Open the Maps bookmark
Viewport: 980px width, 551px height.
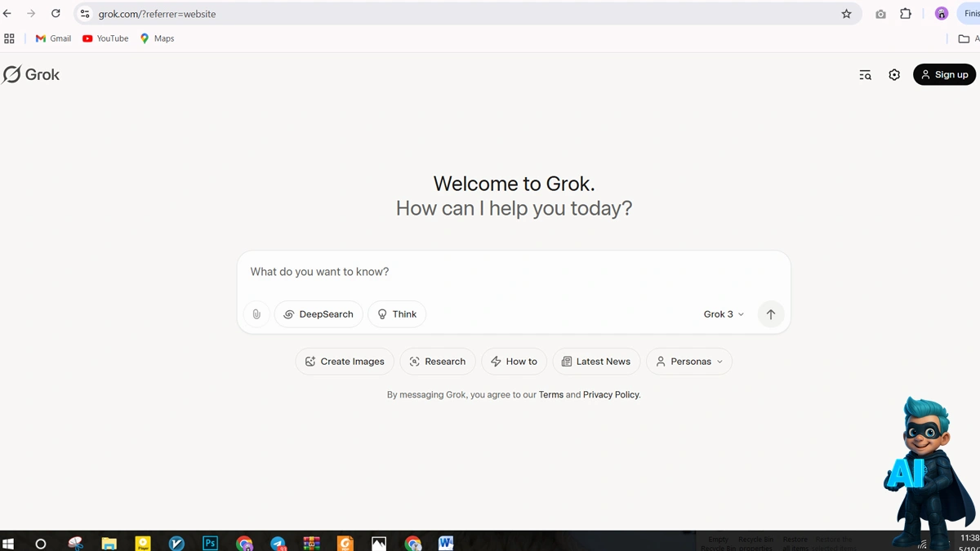157,38
